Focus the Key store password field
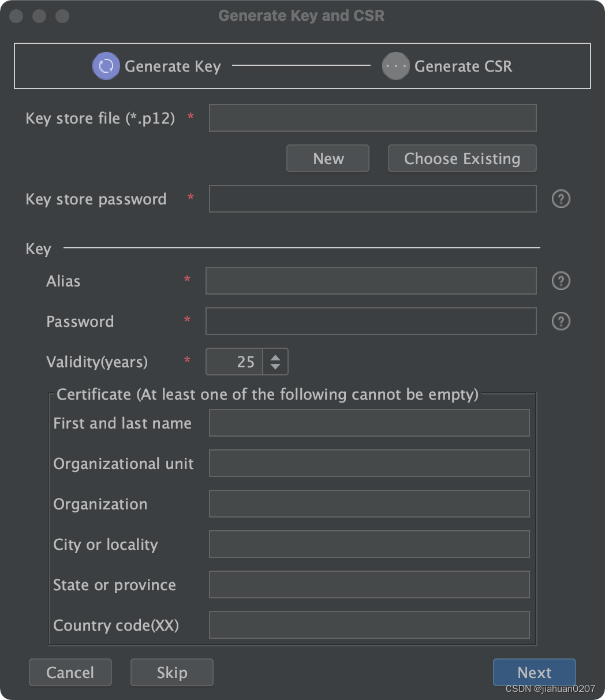Image resolution: width=605 pixels, height=700 pixels. pyautogui.click(x=373, y=199)
